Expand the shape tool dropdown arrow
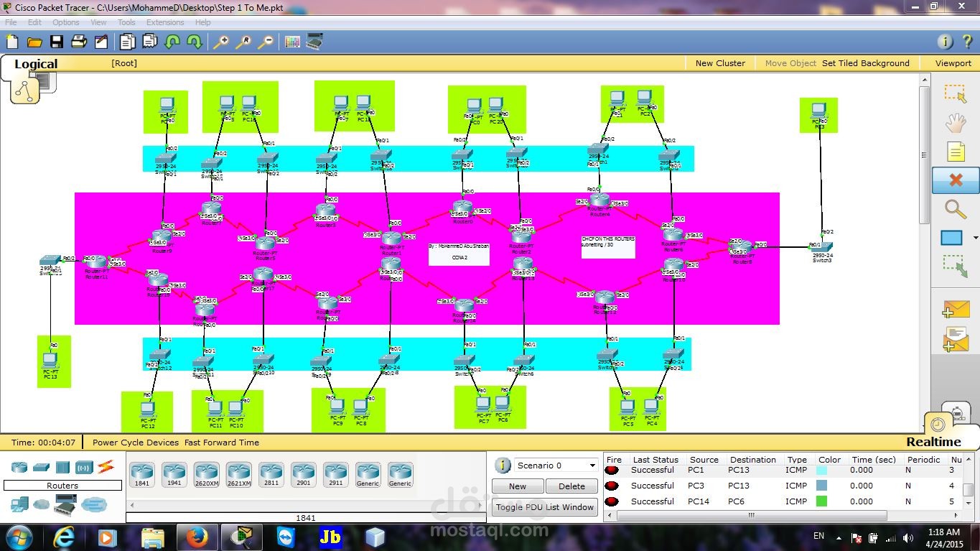980x551 pixels. coord(975,238)
